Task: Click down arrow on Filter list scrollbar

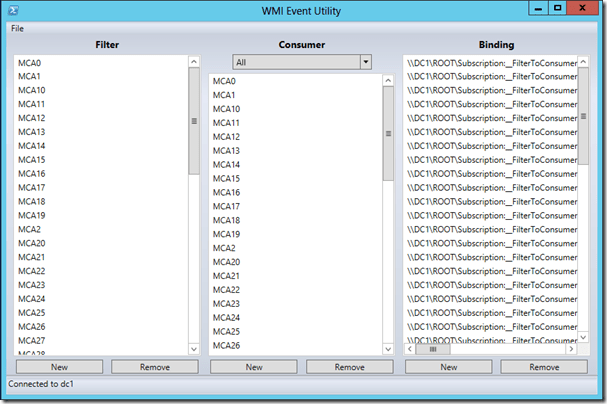Action: click(194, 349)
